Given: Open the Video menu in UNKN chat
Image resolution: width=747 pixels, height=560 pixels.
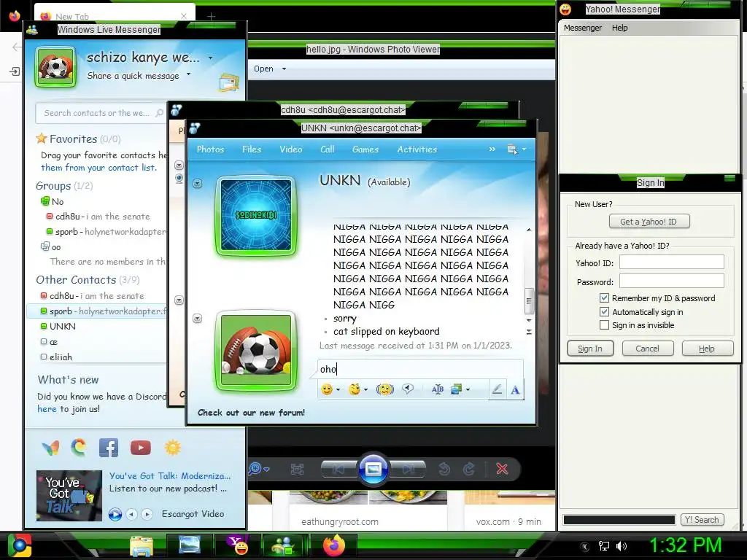Looking at the screenshot, I should coord(290,149).
